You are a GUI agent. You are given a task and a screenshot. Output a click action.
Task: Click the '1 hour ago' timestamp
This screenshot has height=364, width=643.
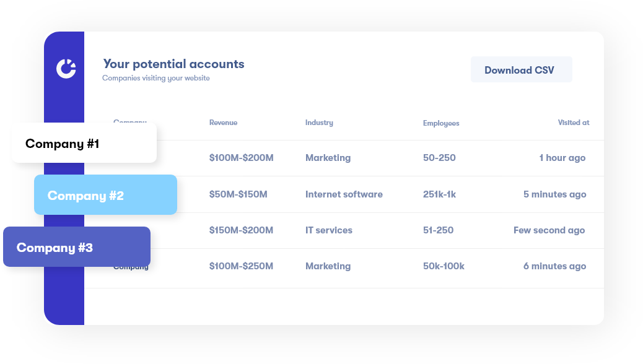pos(562,158)
